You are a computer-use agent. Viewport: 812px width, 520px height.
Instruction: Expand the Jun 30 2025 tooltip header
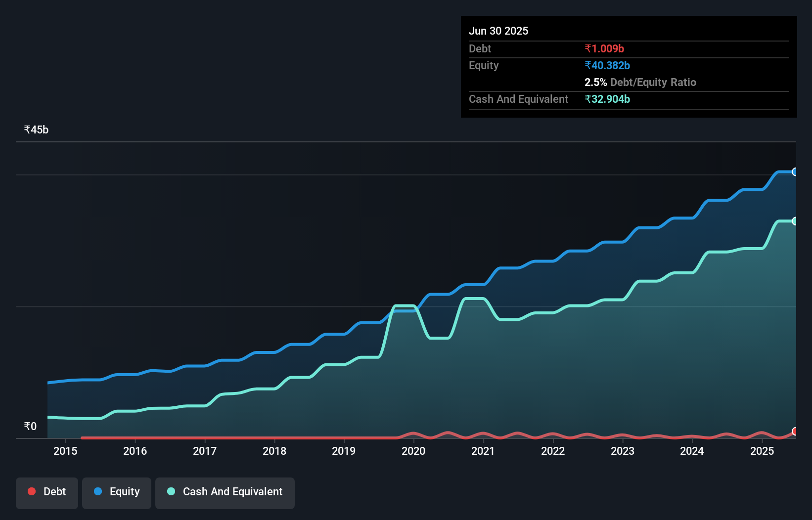click(498, 31)
